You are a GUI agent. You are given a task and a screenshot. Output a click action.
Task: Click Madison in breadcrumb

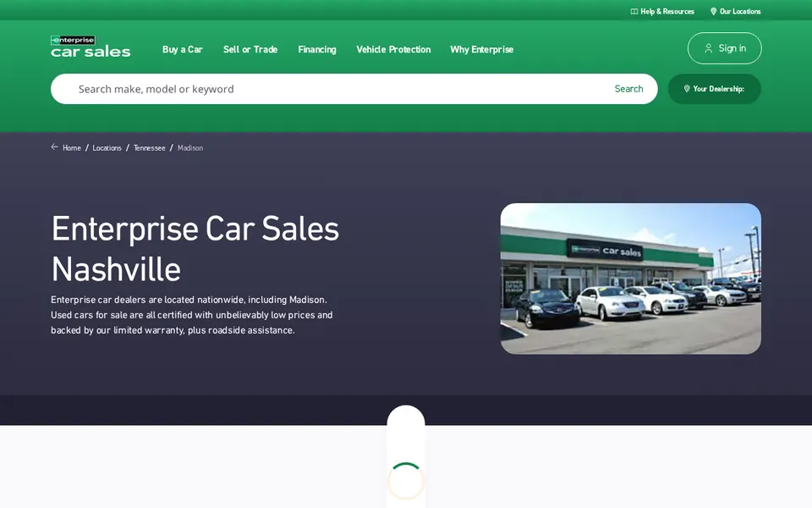coord(190,147)
